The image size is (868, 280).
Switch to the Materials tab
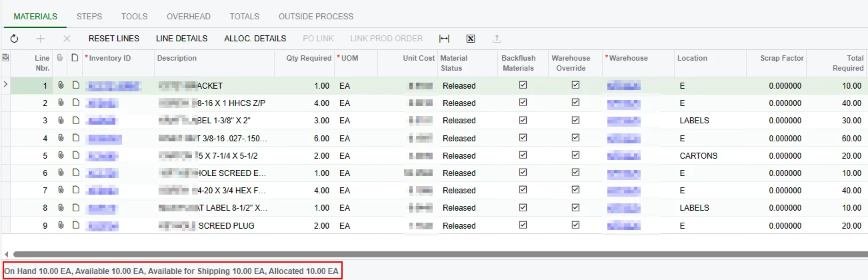tap(35, 16)
